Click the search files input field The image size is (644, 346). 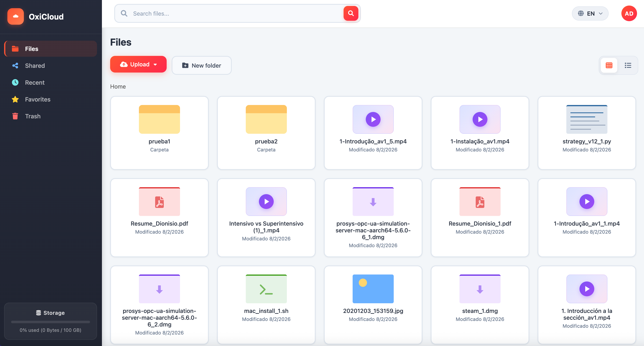click(225, 13)
